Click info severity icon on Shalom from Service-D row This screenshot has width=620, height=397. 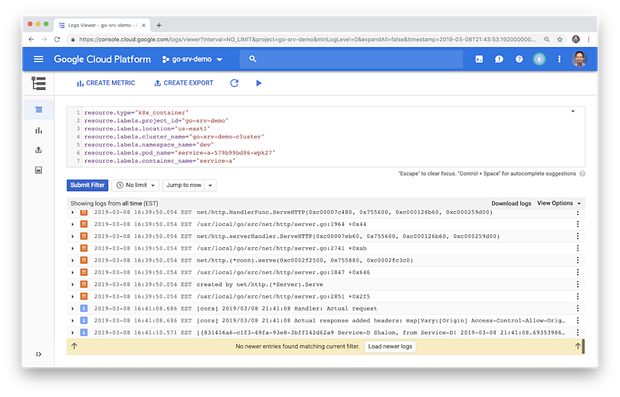(84, 333)
